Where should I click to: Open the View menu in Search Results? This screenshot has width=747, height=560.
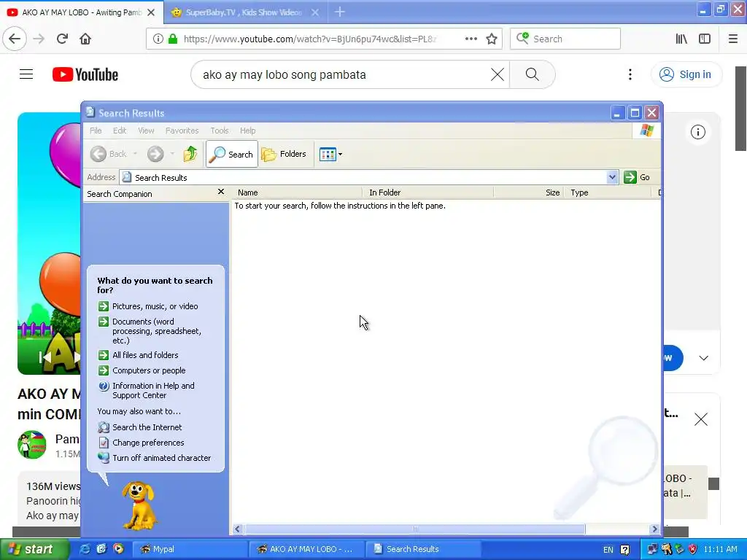coord(146,131)
